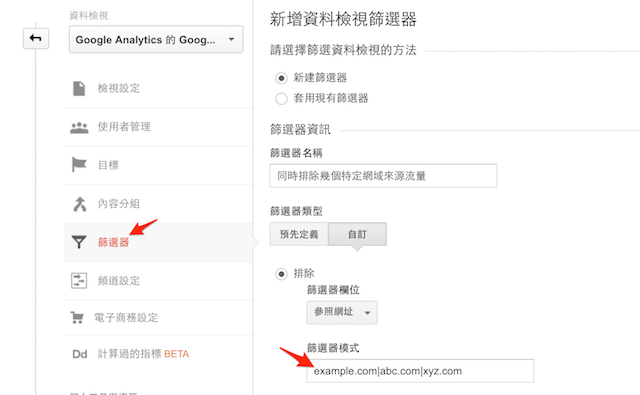Click the 內容分組 merge icon
This screenshot has height=395, width=640.
point(79,204)
